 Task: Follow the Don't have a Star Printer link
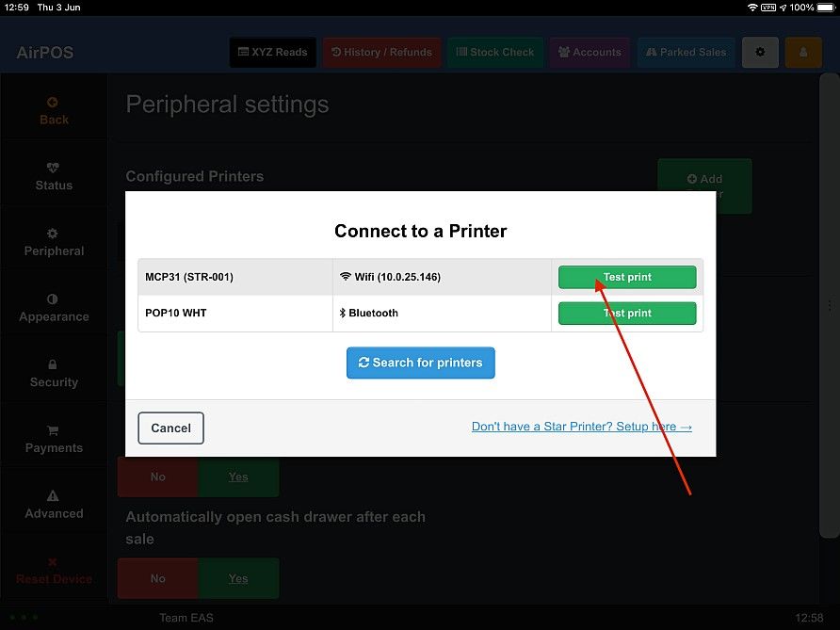click(582, 427)
